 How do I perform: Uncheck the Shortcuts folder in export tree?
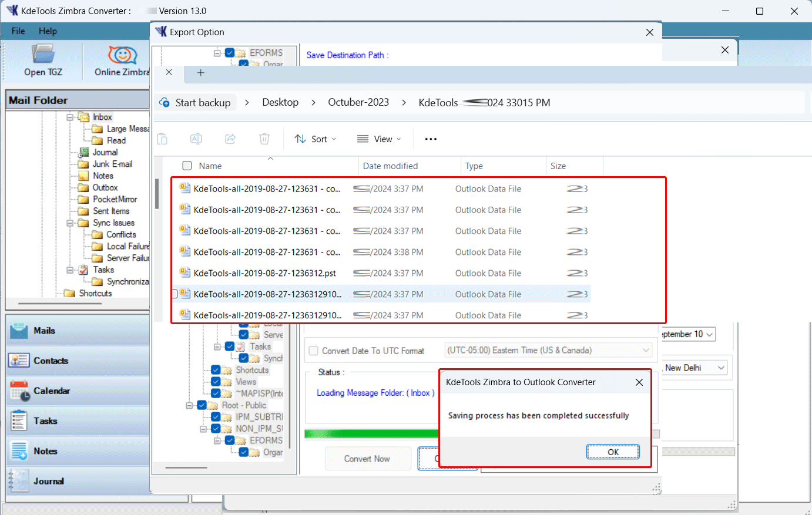(x=215, y=370)
